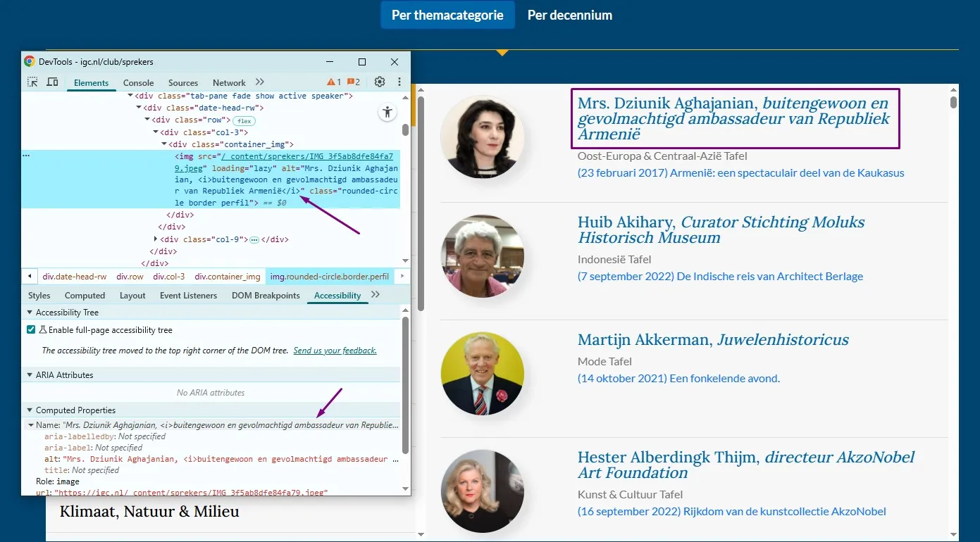Collapse the Name computed property
This screenshot has height=542, width=980.
point(31,425)
